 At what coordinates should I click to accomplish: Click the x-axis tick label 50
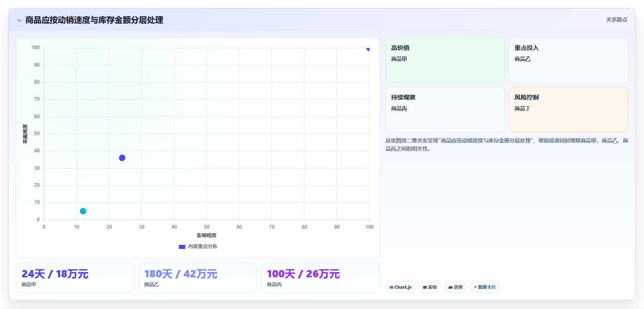tap(207, 227)
